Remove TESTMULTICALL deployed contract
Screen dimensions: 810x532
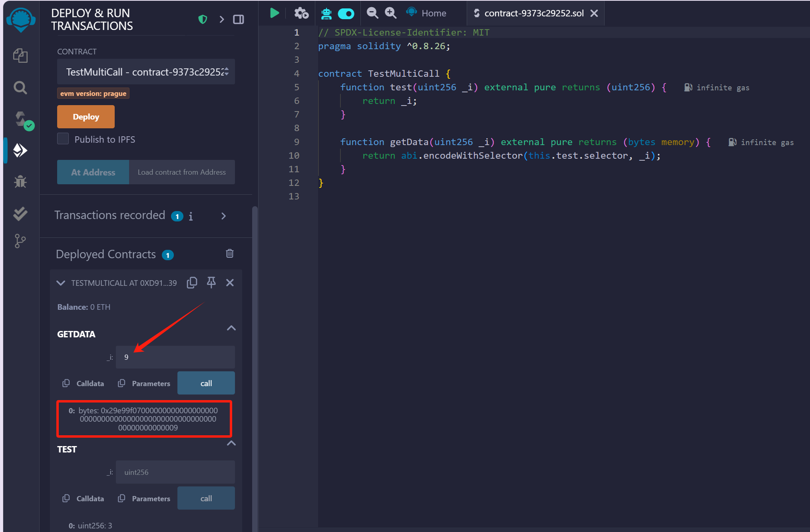(230, 283)
